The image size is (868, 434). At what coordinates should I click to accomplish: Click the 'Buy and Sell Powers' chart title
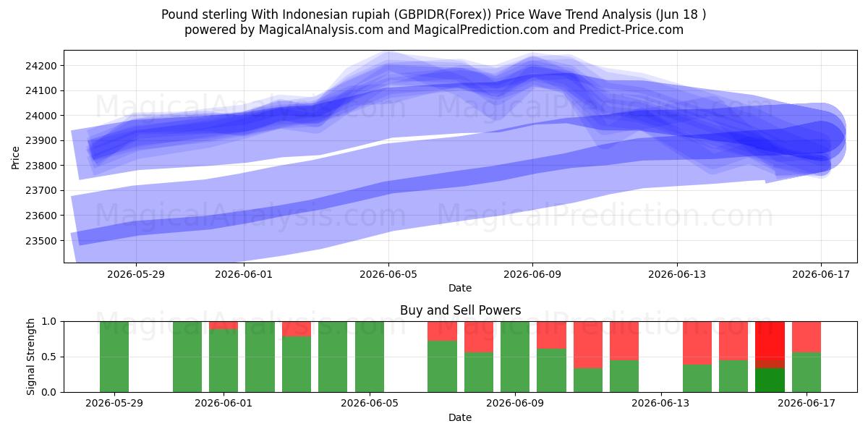[460, 310]
